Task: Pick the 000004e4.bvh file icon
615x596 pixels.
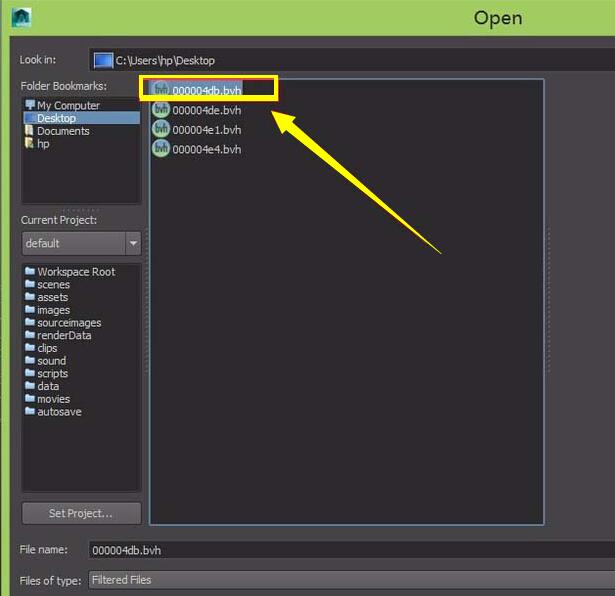Action: tap(161, 149)
